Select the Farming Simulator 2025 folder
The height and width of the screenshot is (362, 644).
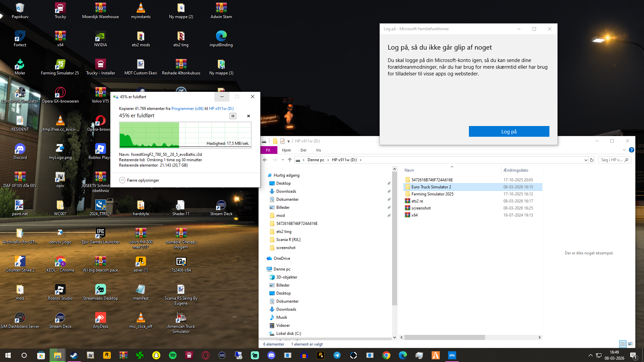[432, 194]
